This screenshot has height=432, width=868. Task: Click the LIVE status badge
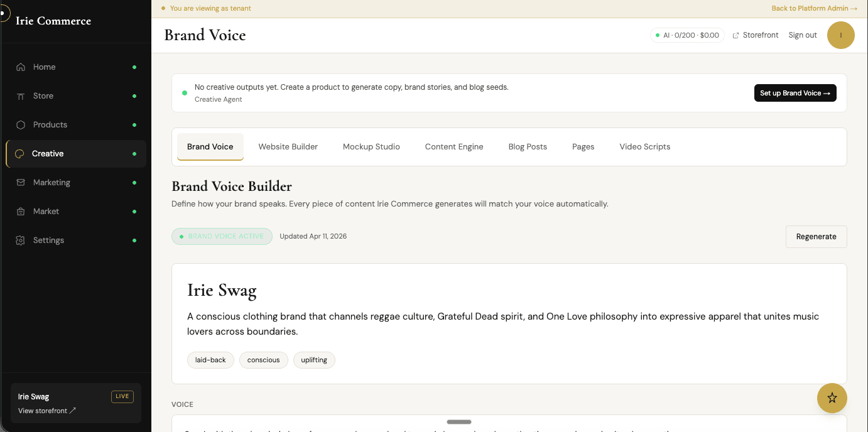[x=122, y=396]
